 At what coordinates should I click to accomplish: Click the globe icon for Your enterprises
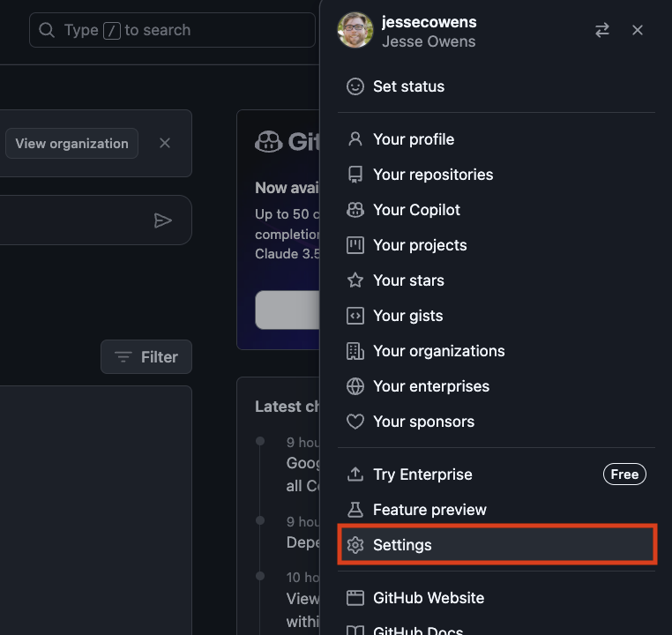(355, 386)
